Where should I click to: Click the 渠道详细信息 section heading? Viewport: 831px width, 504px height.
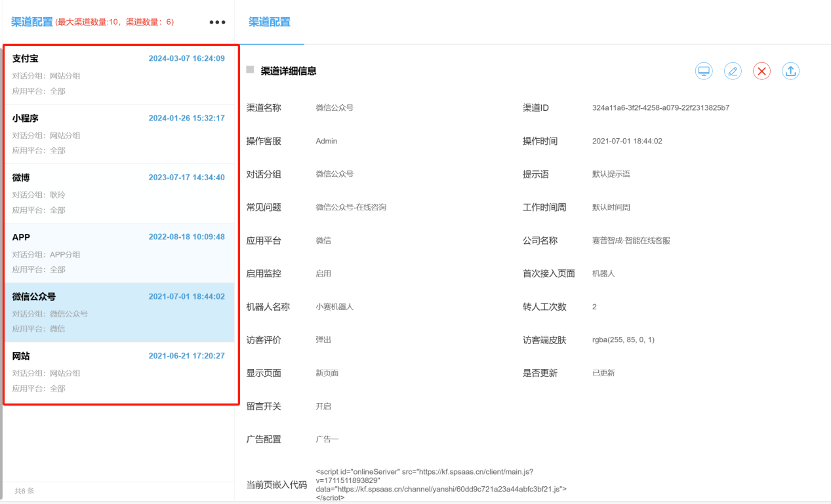coord(289,71)
